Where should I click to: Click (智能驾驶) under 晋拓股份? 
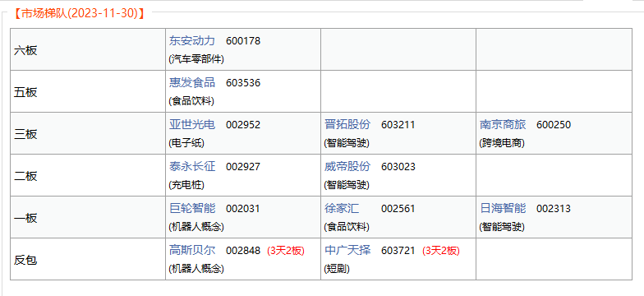(347, 143)
